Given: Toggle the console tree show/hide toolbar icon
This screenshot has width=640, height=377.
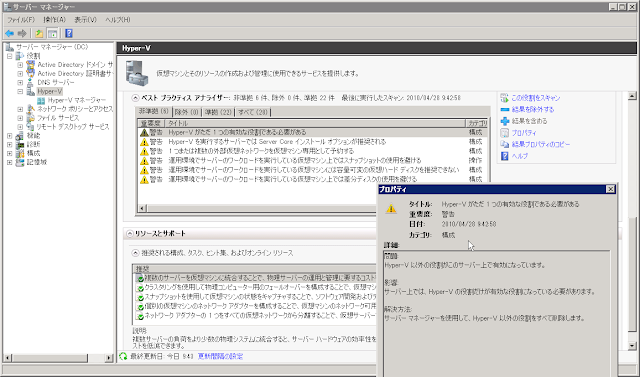Looking at the screenshot, I should 52,33.
